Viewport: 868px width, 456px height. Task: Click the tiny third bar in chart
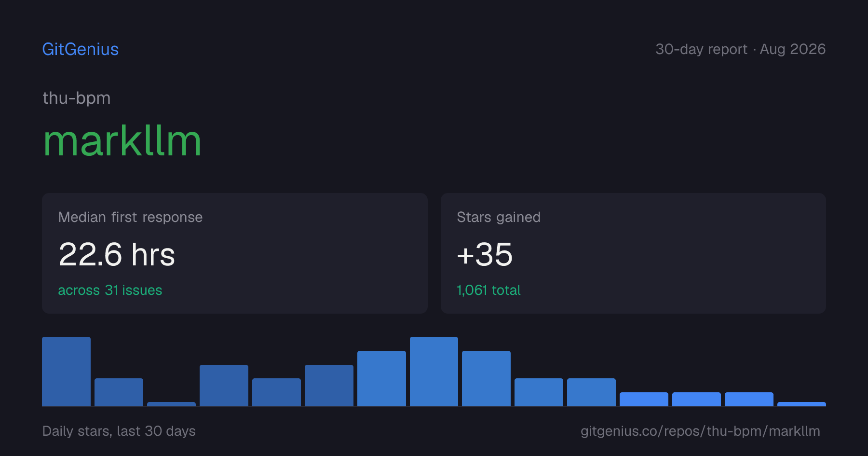click(171, 404)
